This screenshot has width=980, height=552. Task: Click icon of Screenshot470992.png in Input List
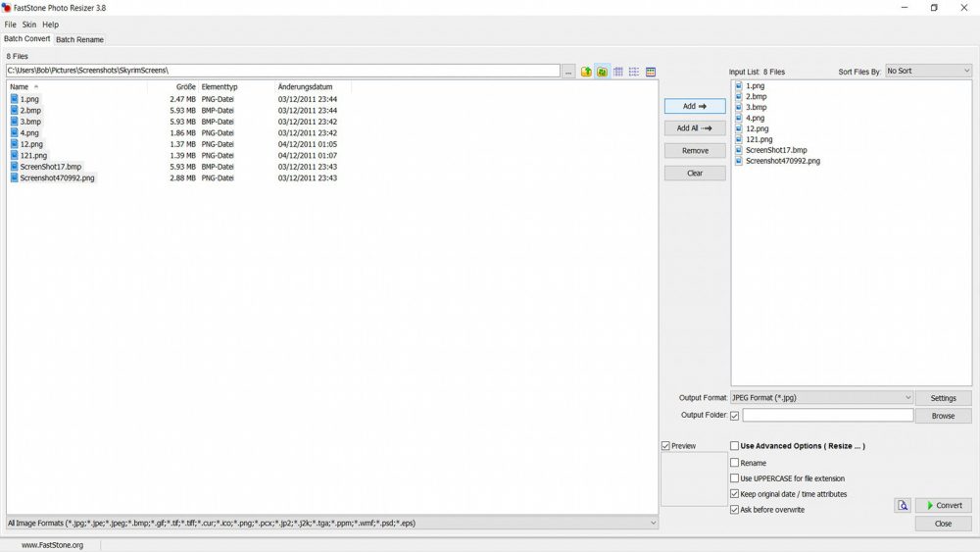click(x=739, y=161)
